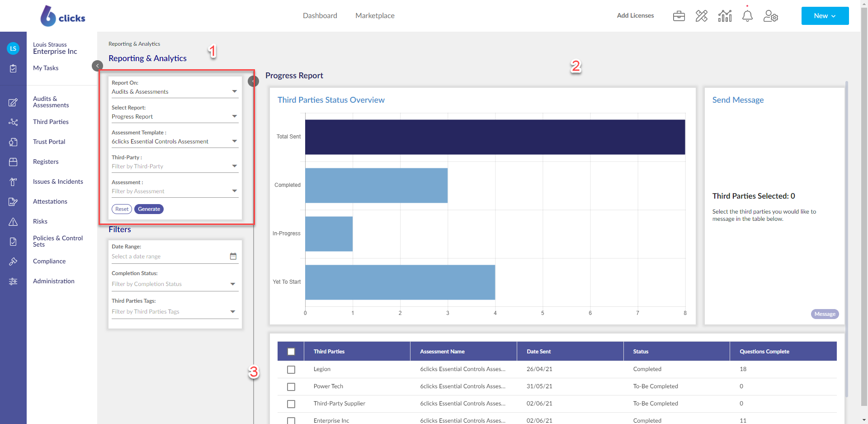This screenshot has height=424, width=868.
Task: Tick the select-all checkbox in table header
Action: 291,352
